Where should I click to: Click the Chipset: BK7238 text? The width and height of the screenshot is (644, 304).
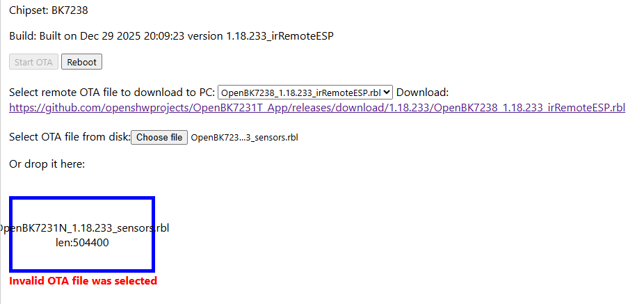click(x=49, y=10)
